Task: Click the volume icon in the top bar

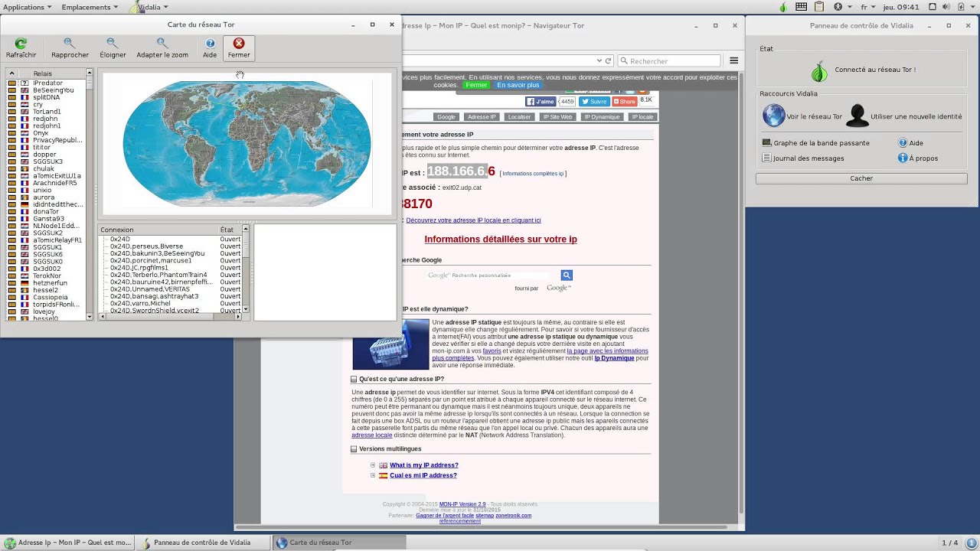Action: [x=946, y=7]
